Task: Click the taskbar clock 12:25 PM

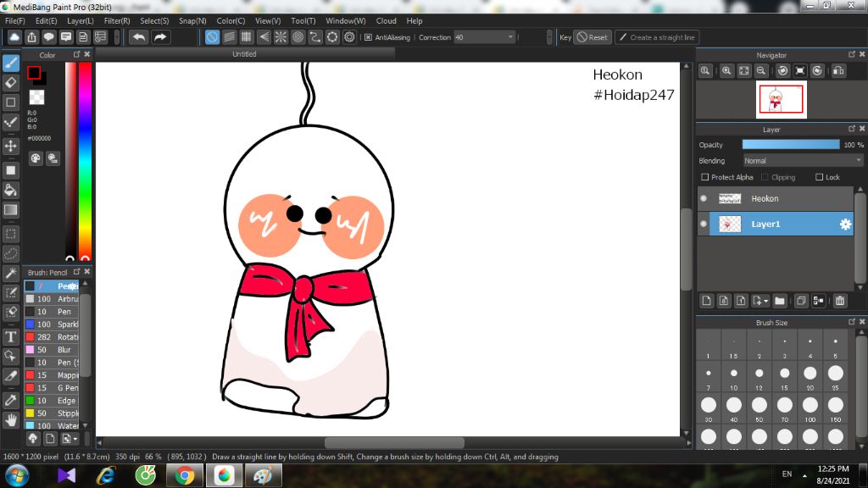Action: (832, 469)
